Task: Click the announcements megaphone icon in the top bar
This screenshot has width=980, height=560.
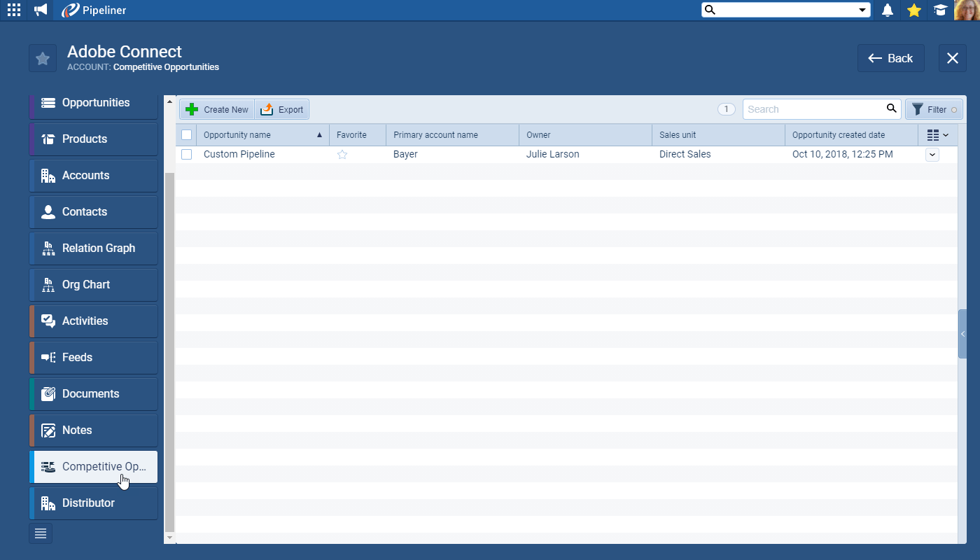Action: coord(40,10)
